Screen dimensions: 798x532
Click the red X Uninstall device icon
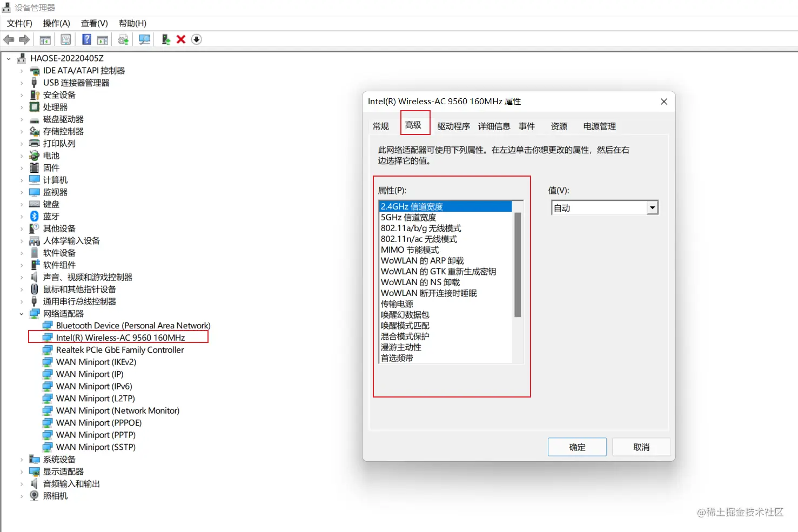[x=181, y=39]
